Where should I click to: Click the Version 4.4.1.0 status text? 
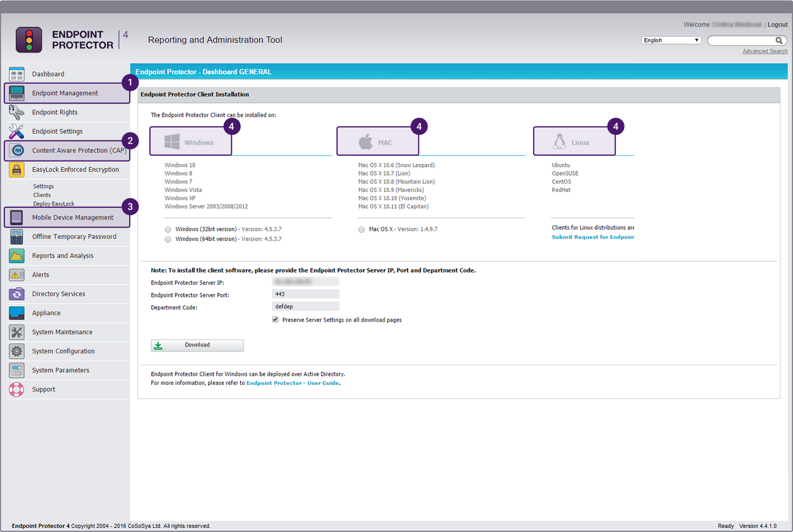point(758,526)
